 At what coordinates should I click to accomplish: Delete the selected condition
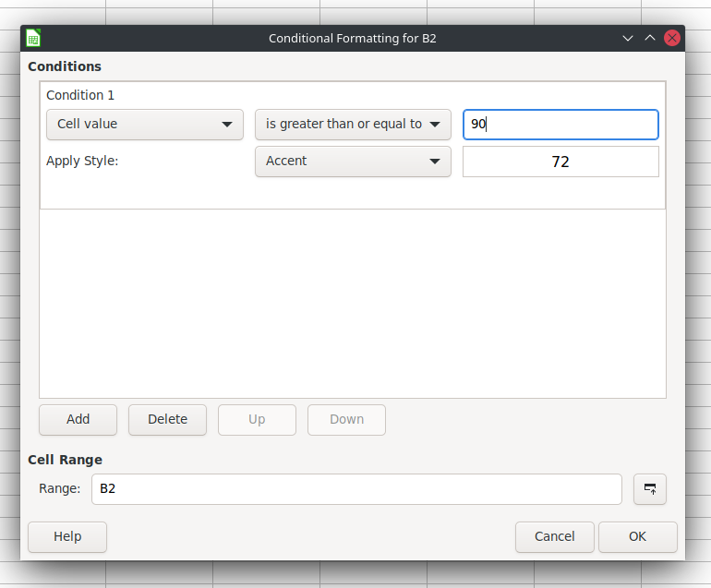tap(167, 419)
